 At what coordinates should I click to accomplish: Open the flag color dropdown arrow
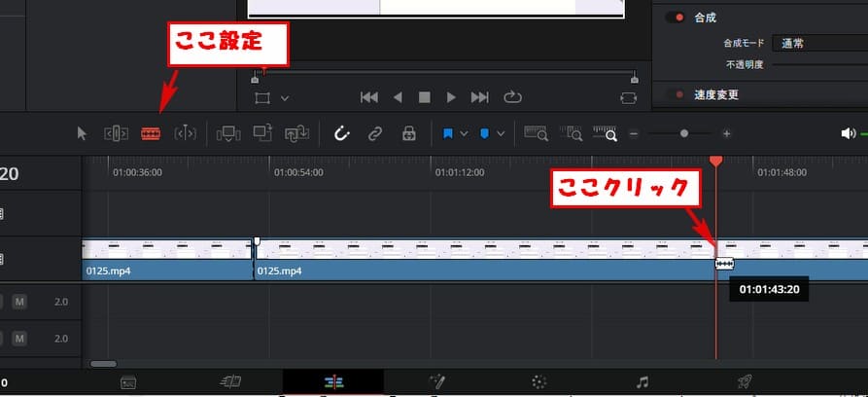[x=464, y=133]
